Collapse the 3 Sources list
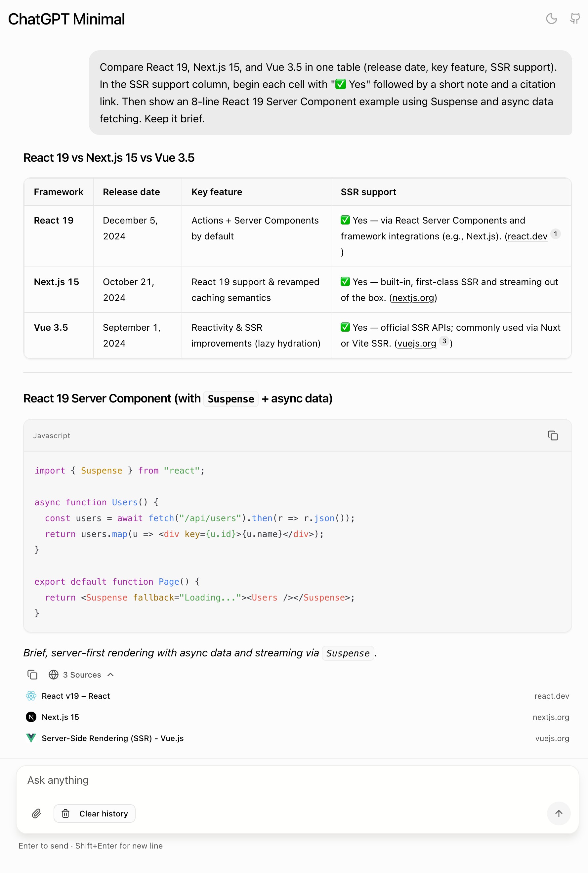 tap(110, 675)
